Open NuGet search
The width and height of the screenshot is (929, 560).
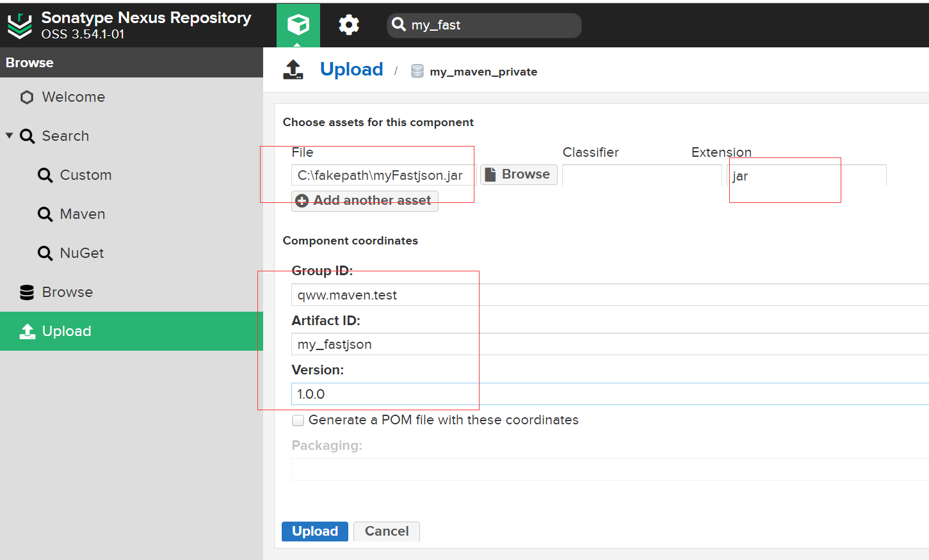click(x=82, y=253)
